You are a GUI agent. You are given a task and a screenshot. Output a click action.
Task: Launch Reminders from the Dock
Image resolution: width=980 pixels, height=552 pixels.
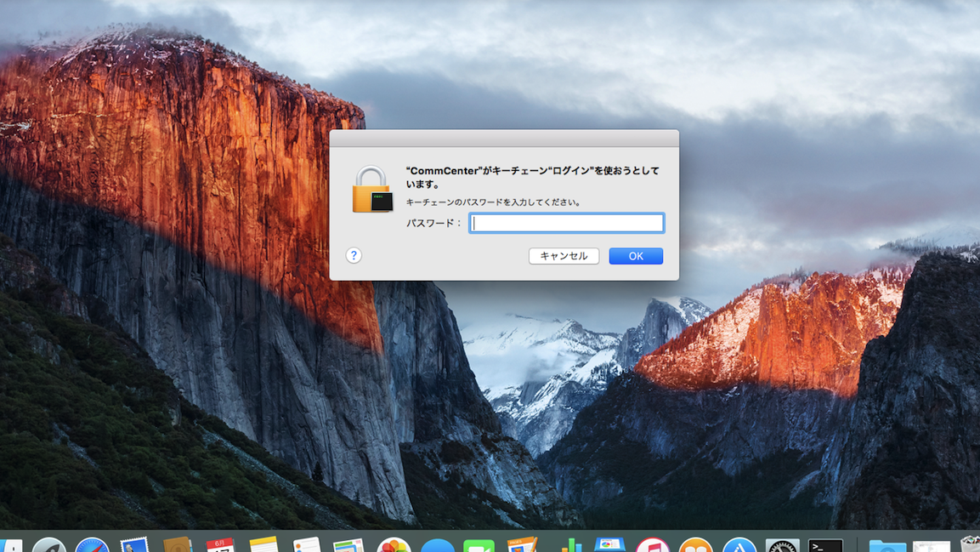tap(307, 545)
